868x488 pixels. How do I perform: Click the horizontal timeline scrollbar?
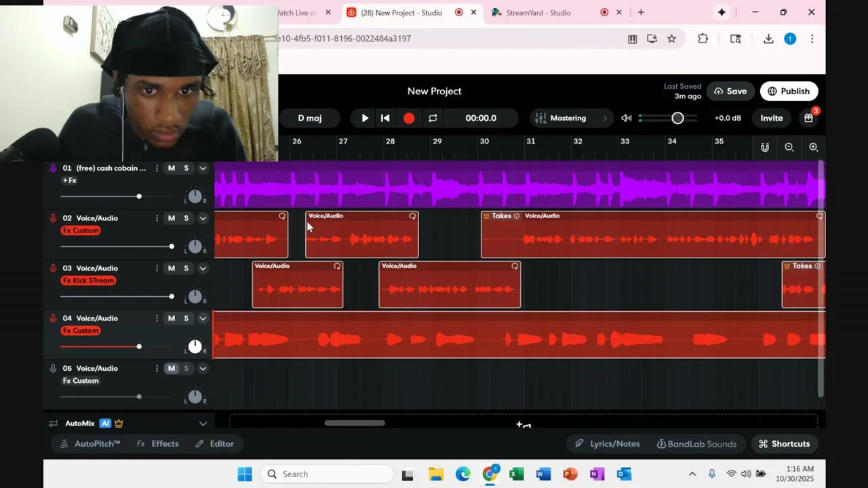[x=355, y=424]
